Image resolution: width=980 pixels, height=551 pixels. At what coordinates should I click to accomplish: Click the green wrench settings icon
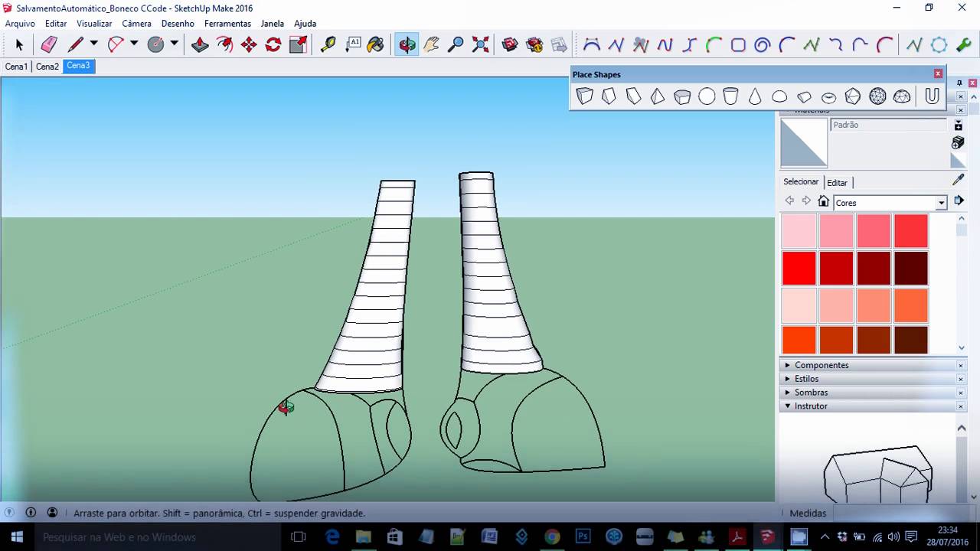[963, 44]
